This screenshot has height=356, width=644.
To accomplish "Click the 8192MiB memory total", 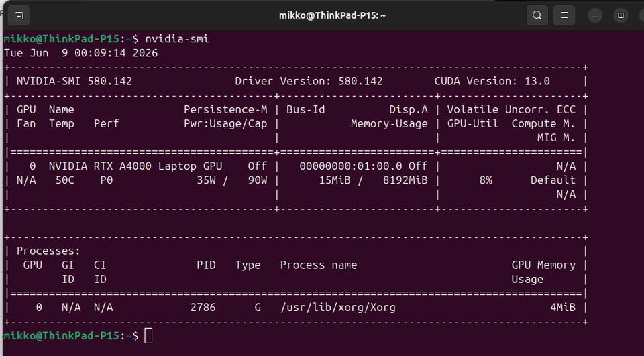I will pos(405,180).
